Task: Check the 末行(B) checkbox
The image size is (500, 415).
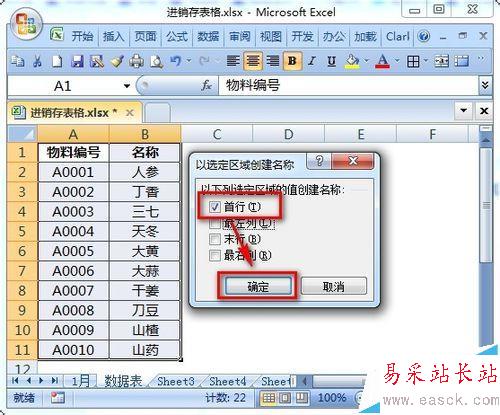Action: pos(215,239)
